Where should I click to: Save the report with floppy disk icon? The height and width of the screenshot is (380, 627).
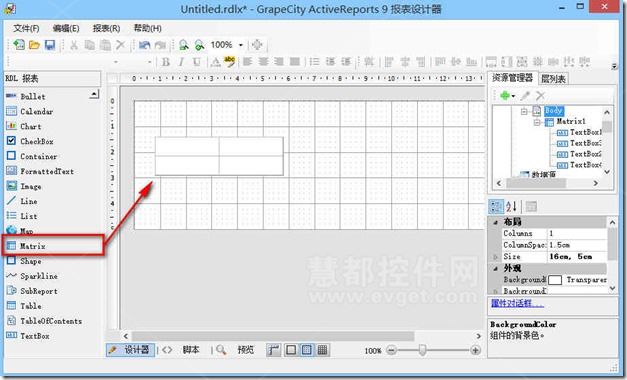click(50, 45)
